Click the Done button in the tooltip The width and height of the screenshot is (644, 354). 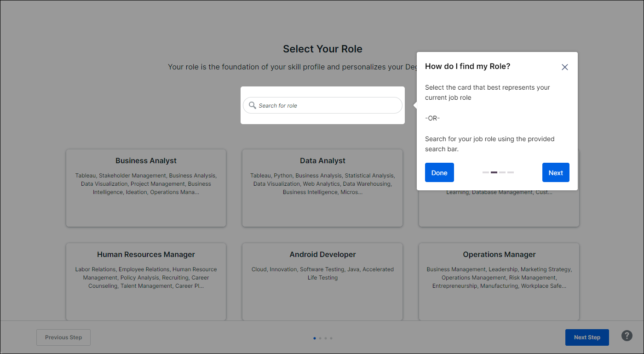pos(439,172)
